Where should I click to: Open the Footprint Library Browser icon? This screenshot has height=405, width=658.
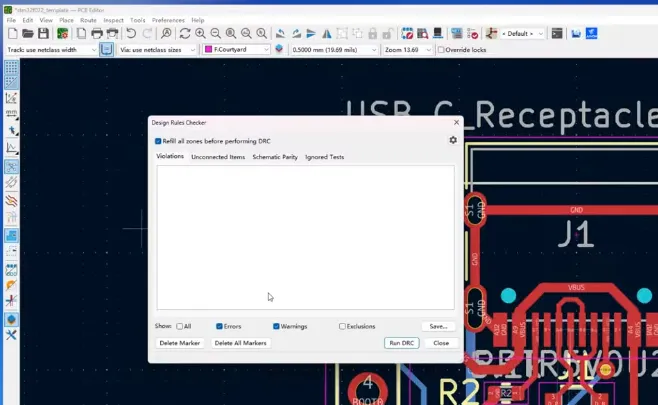(422, 34)
